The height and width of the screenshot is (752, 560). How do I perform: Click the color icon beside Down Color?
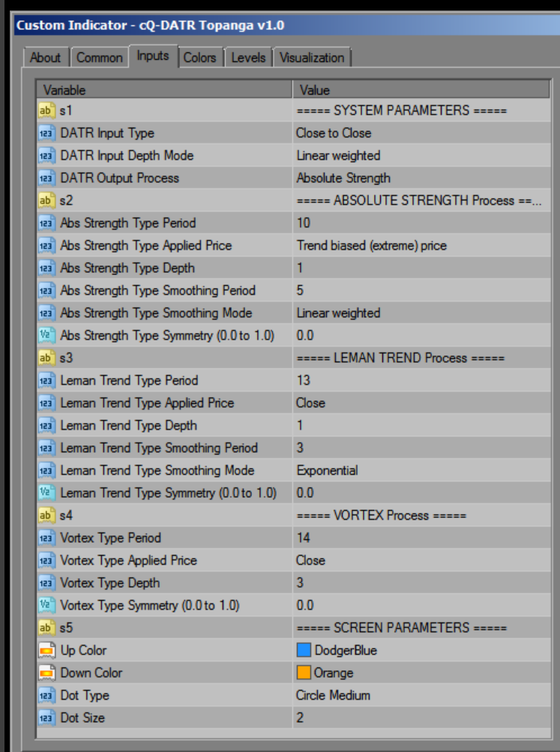46,673
